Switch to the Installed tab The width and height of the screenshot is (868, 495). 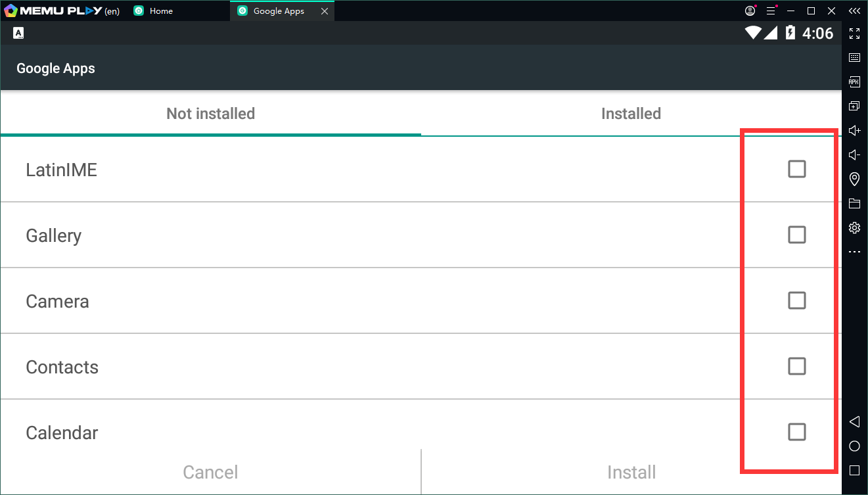pyautogui.click(x=631, y=114)
